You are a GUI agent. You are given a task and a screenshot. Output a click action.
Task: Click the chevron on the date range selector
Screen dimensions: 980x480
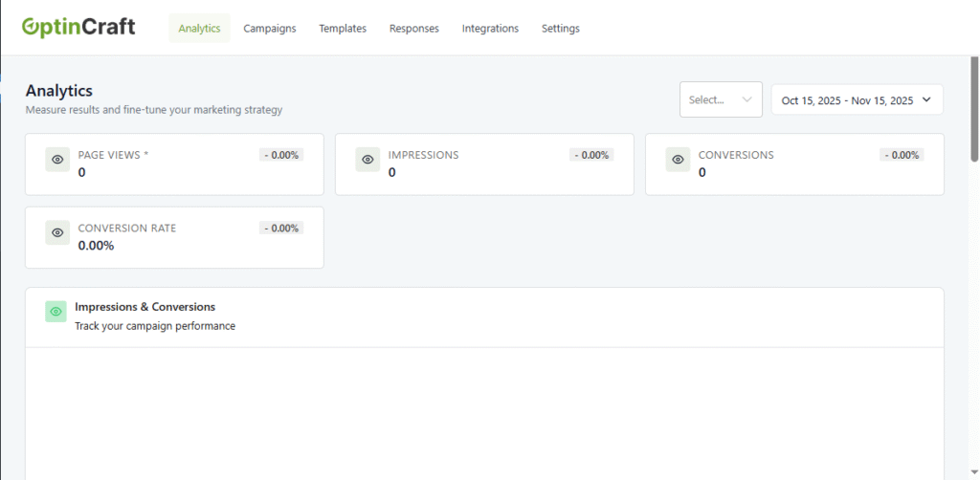pyautogui.click(x=926, y=99)
